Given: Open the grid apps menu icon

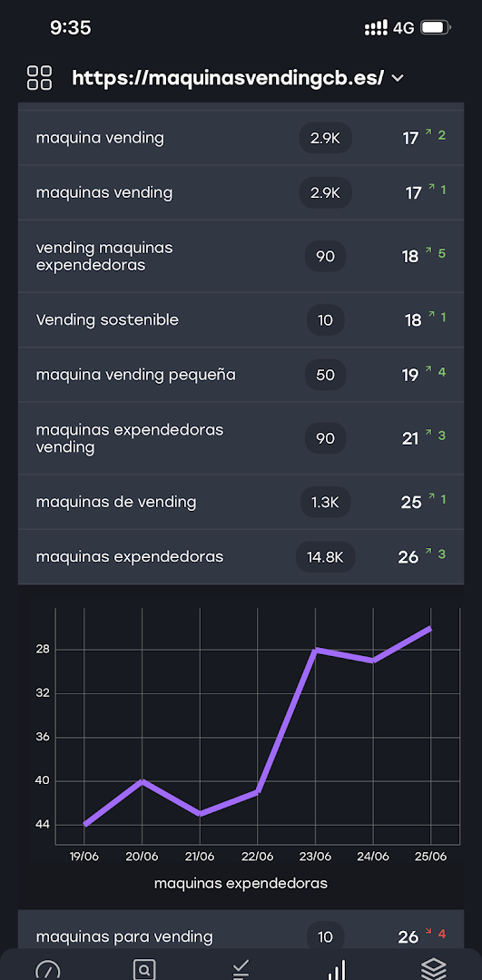Looking at the screenshot, I should pyautogui.click(x=39, y=77).
